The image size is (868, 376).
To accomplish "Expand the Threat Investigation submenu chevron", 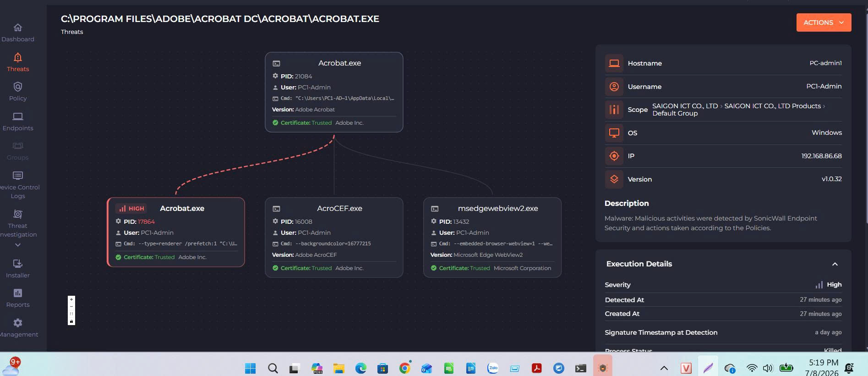I will (x=18, y=245).
